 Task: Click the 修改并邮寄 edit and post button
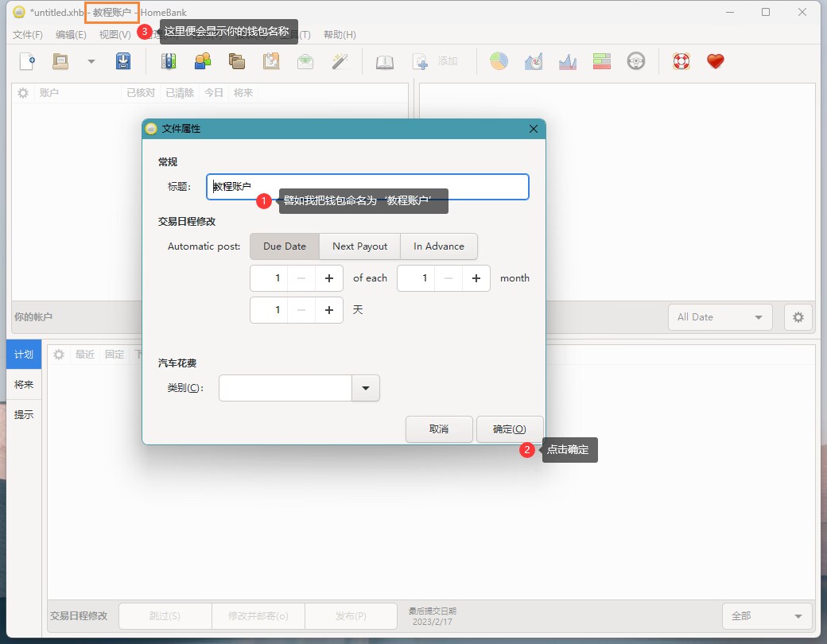coord(258,616)
